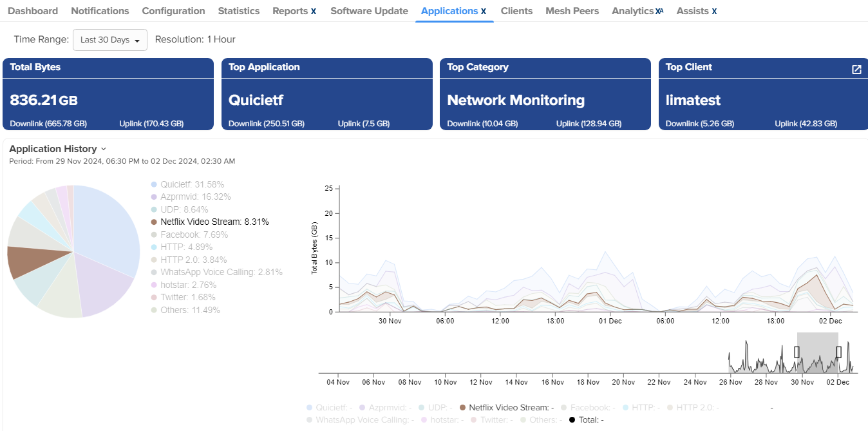Close the Assists tab using its x icon
This screenshot has height=431, width=868.
pos(715,10)
